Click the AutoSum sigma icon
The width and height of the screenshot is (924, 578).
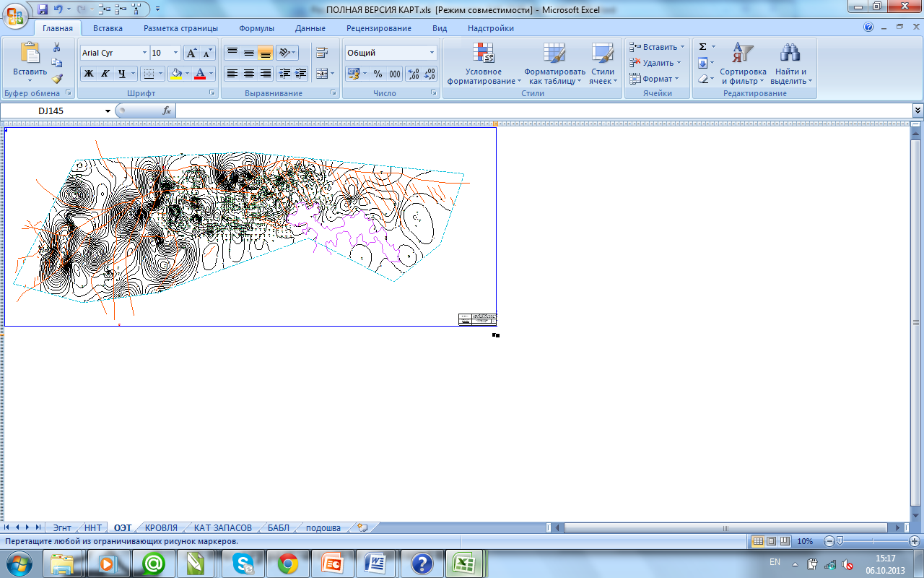coord(703,47)
